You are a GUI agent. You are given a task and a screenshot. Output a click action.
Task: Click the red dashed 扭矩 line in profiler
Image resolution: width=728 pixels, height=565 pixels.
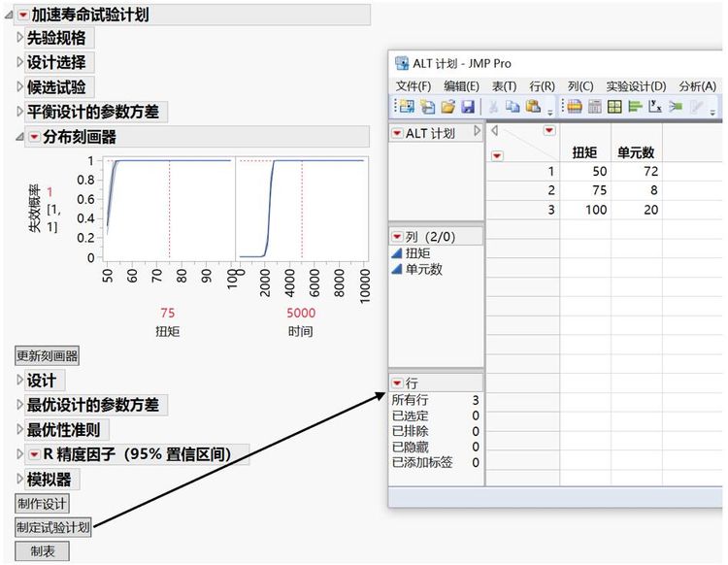click(170, 209)
